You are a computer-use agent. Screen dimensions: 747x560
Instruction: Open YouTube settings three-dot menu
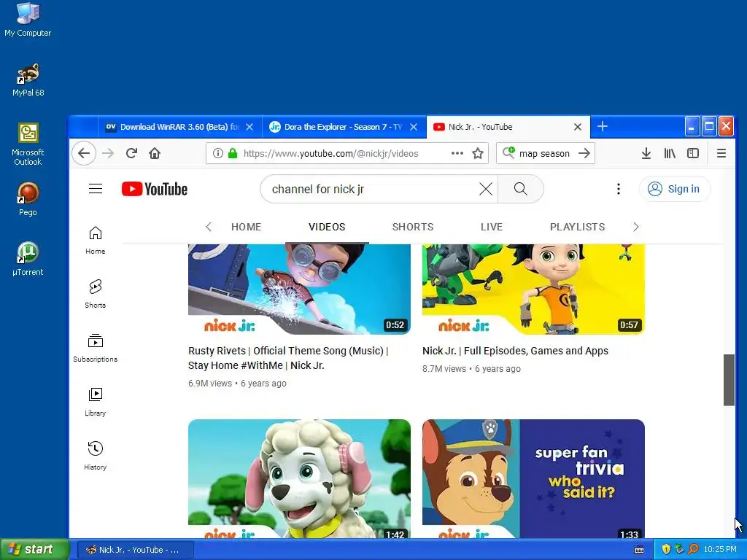[x=619, y=189]
